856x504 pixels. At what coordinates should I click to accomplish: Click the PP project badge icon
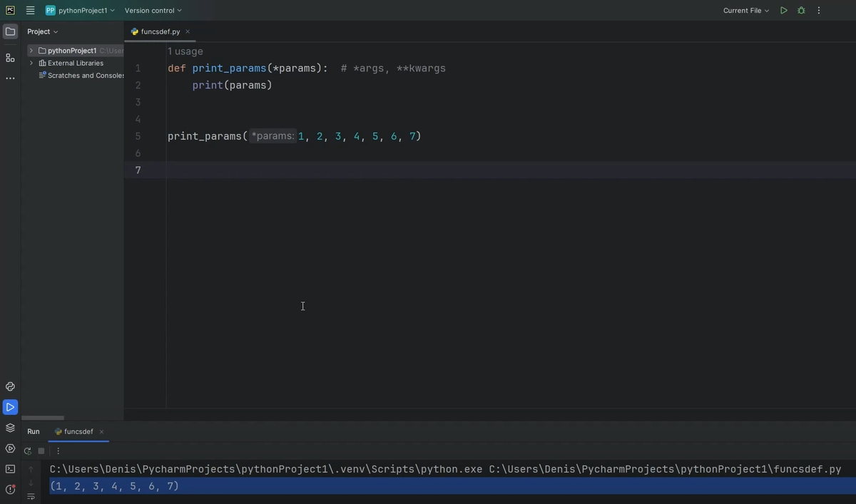pyautogui.click(x=50, y=11)
